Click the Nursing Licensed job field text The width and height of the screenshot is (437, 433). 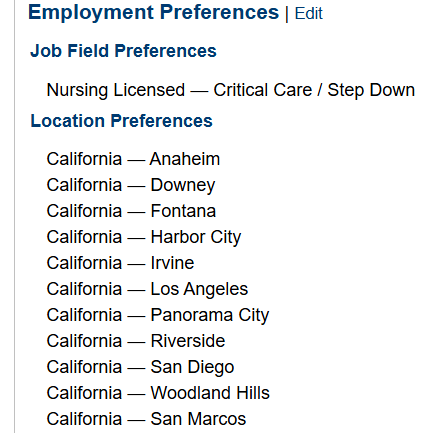[116, 90]
